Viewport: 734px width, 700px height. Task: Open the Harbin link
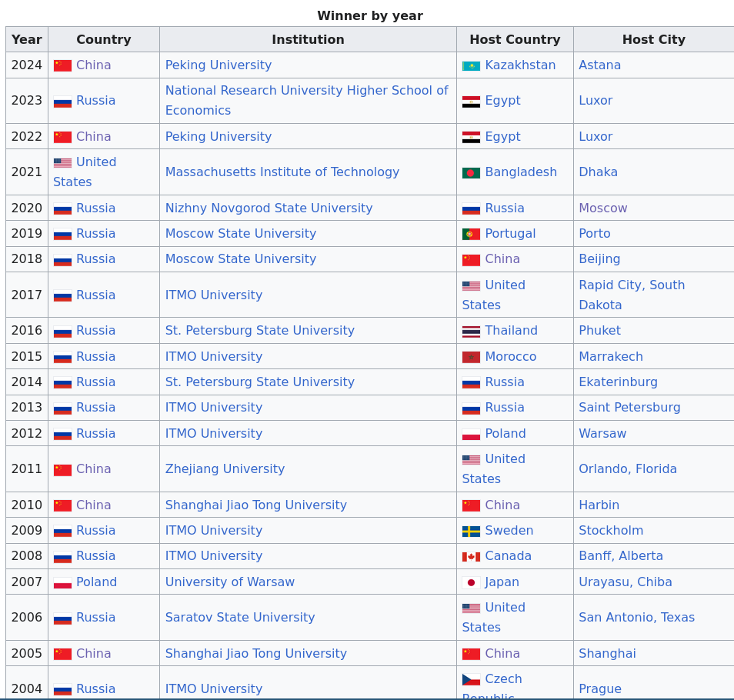[x=599, y=505]
